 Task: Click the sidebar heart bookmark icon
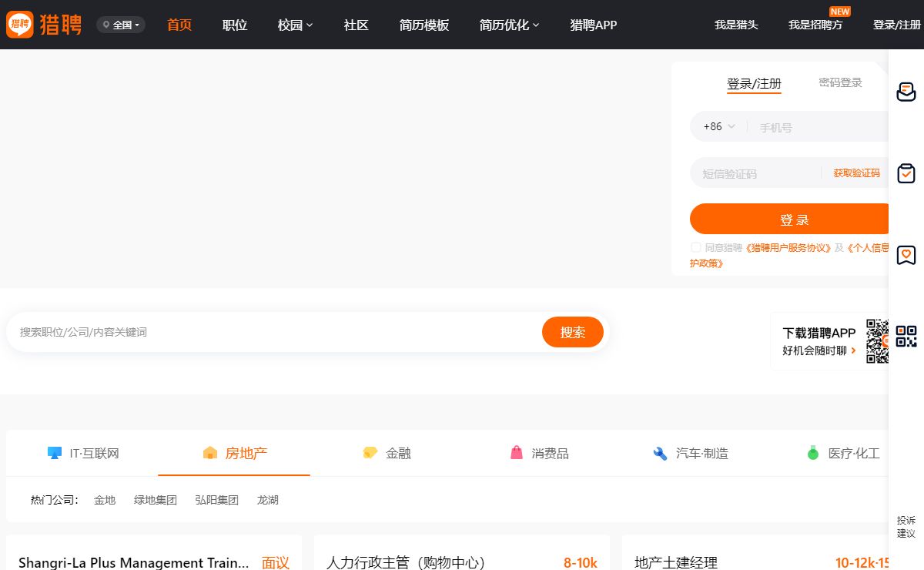click(906, 255)
